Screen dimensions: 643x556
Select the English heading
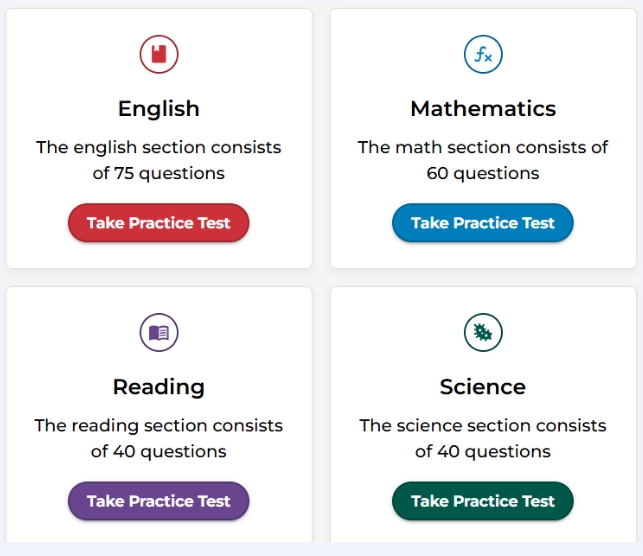click(158, 108)
